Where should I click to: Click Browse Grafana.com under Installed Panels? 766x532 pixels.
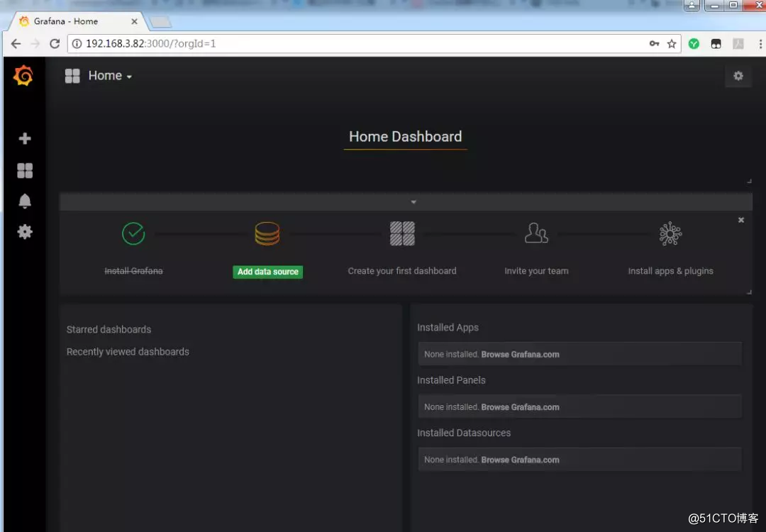coord(521,407)
